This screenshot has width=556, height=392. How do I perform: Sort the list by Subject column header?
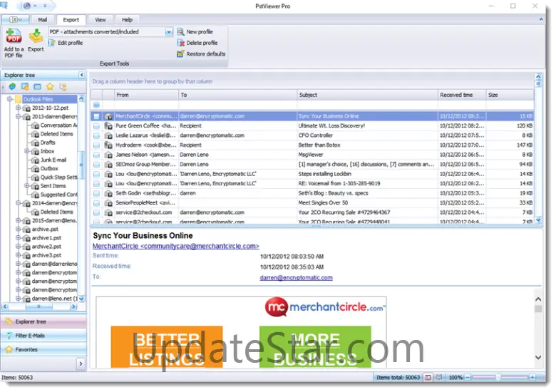click(367, 95)
